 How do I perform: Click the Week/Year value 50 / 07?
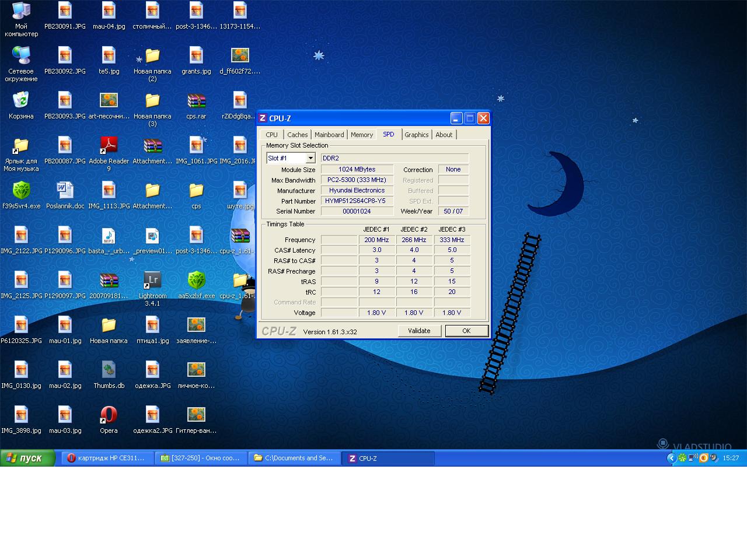453,211
